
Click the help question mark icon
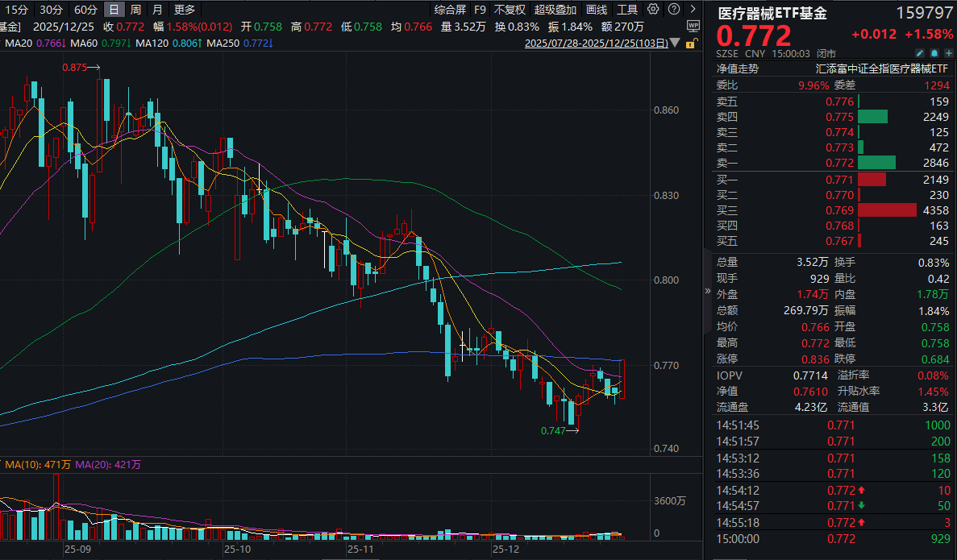[674, 9]
